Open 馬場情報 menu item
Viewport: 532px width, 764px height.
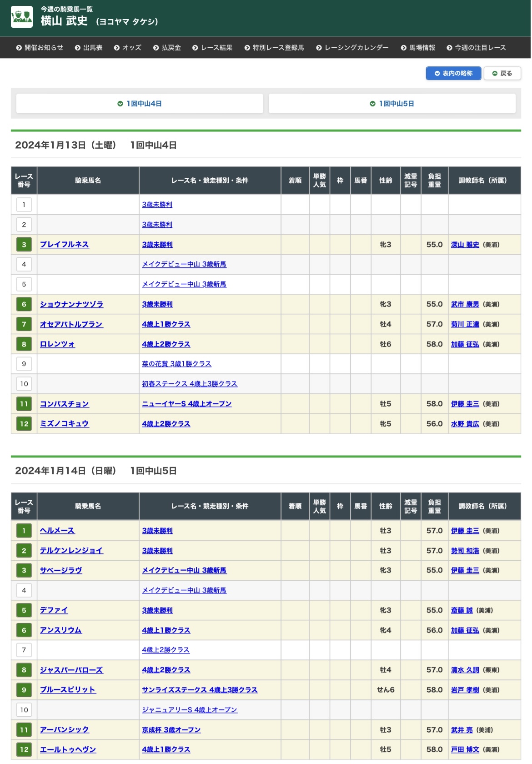(418, 48)
